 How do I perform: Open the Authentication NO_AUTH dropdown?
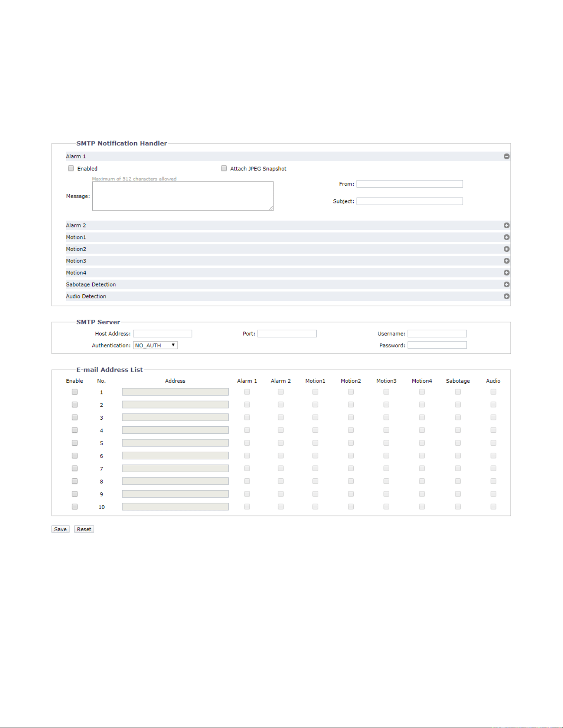point(155,345)
